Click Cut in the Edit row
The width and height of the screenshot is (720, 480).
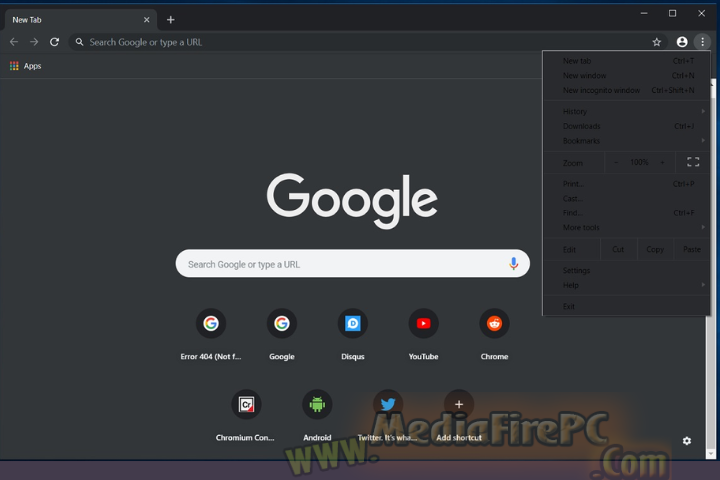tap(618, 249)
